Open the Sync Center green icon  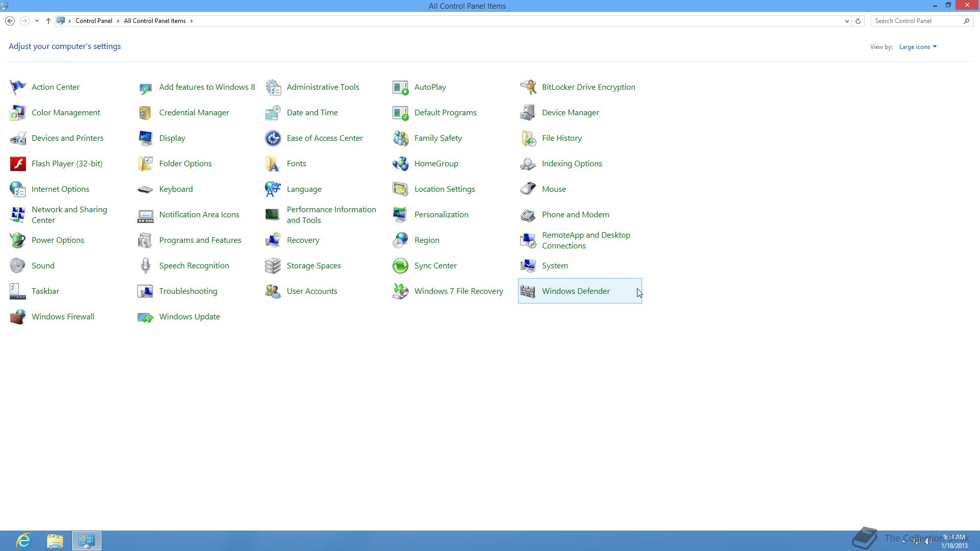401,266
